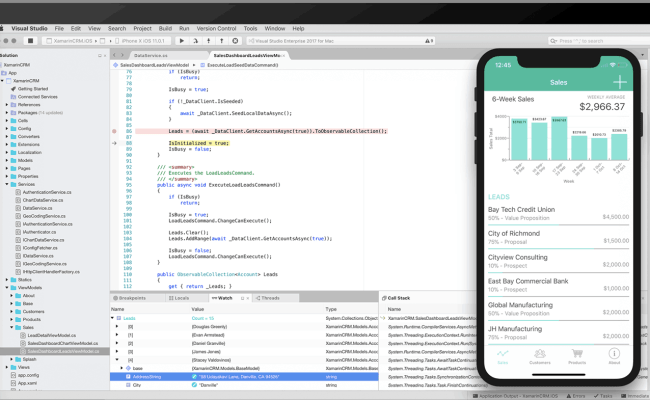
Task: Select the Getting Started item in Solution
Action: point(33,89)
